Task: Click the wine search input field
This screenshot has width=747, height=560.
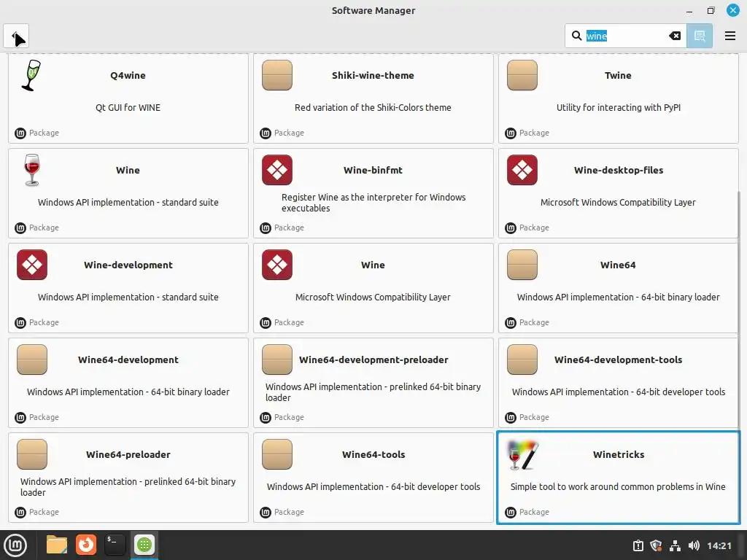Action: click(625, 36)
